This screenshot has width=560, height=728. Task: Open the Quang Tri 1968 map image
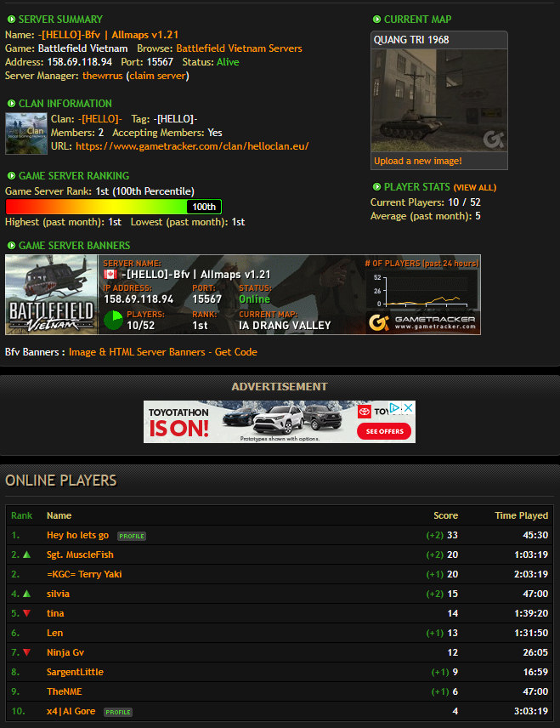(x=438, y=100)
